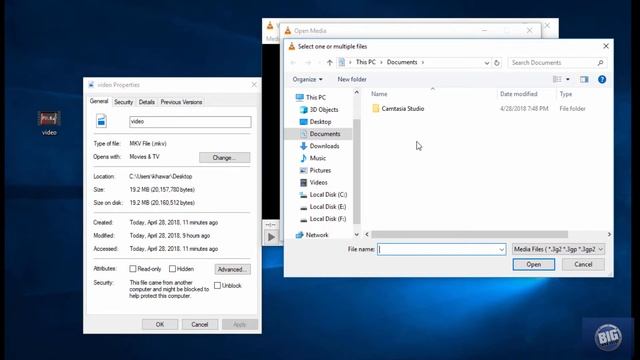Click the Change... button
Screen dimensions: 640x360
(x=224, y=158)
